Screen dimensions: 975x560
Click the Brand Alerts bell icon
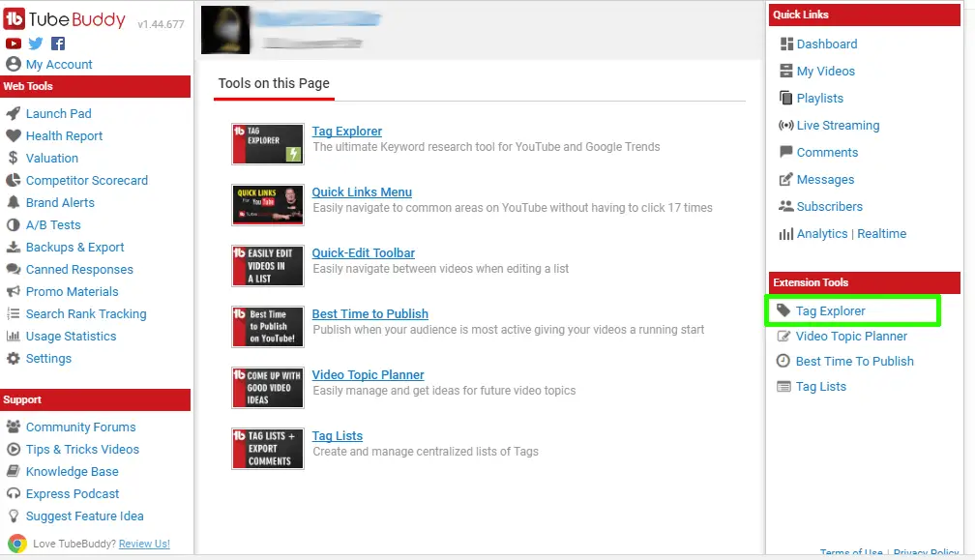coord(14,202)
